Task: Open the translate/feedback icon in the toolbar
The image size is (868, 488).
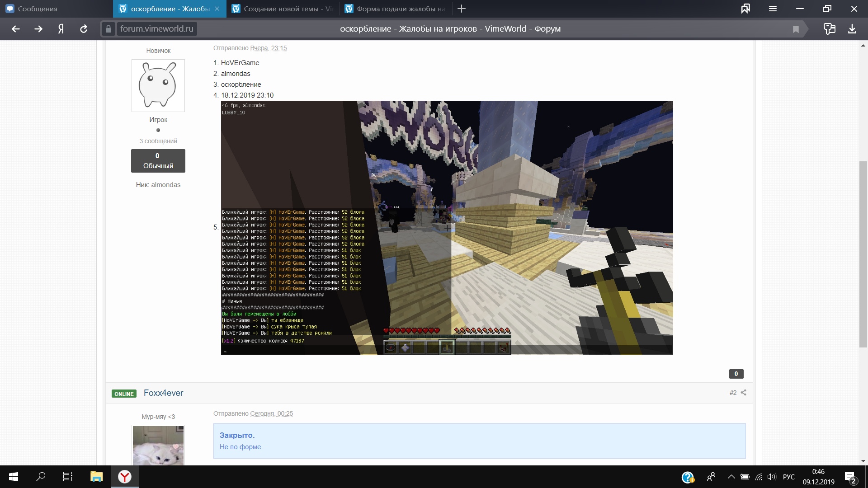Action: tap(830, 29)
